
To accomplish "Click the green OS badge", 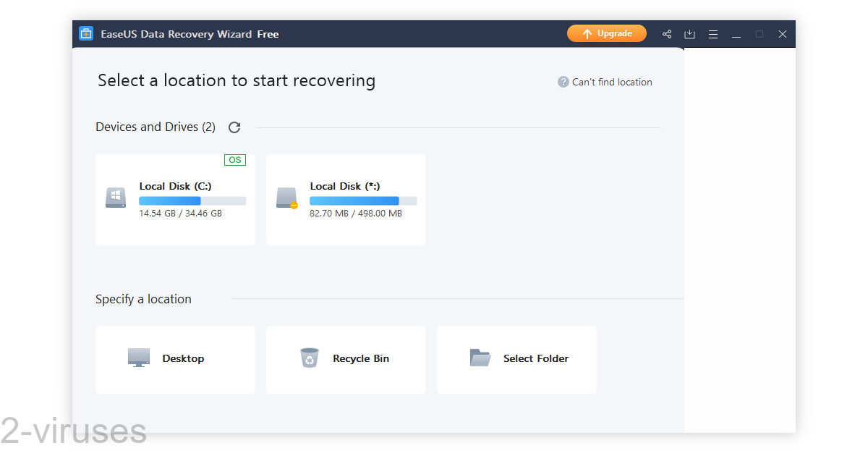I will 235,160.
